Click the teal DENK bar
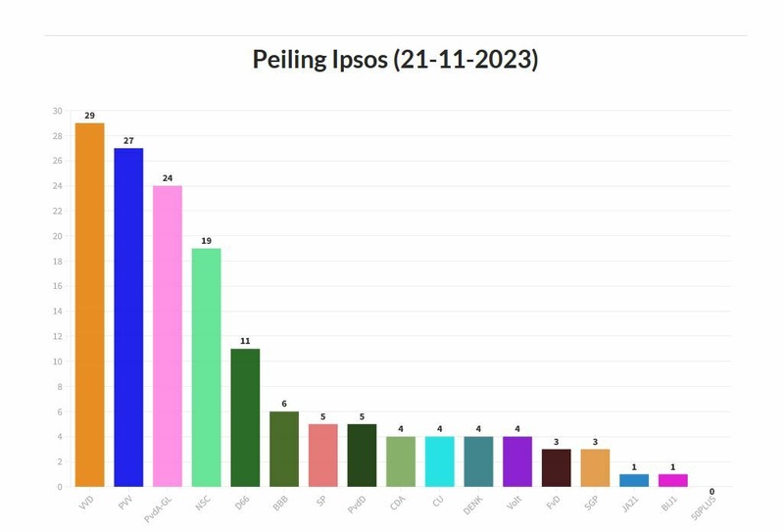 (478, 461)
